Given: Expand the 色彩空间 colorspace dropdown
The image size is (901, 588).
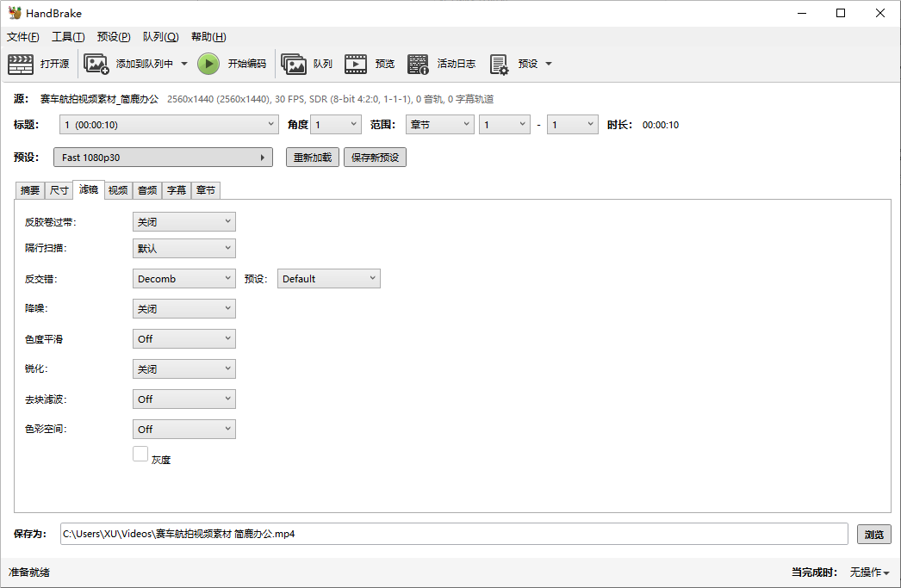Looking at the screenshot, I should [183, 429].
